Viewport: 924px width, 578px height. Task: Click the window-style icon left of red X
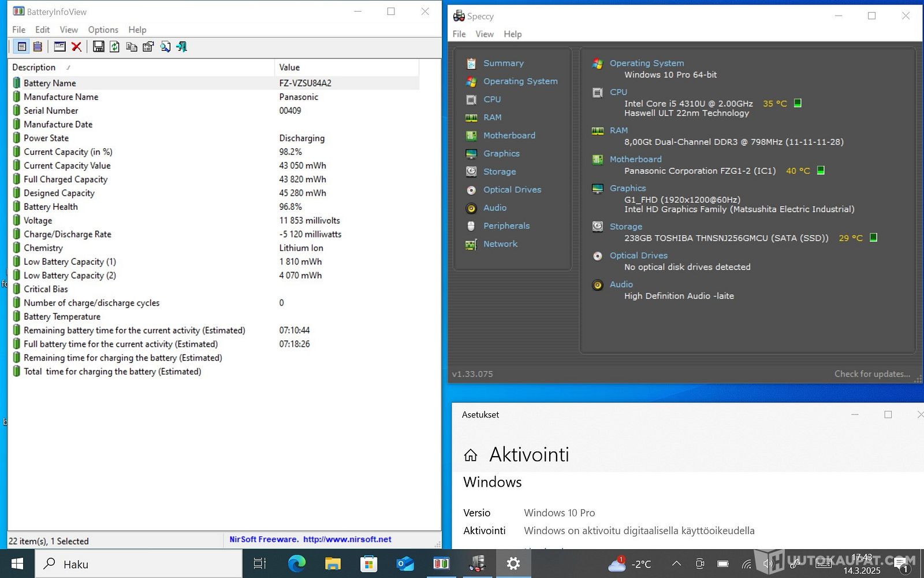59,47
